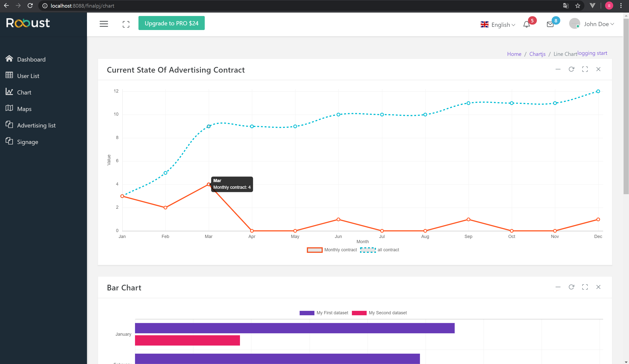Viewport: 629px width, 364px height.
Task: Open the mail envelope icon
Action: (550, 24)
